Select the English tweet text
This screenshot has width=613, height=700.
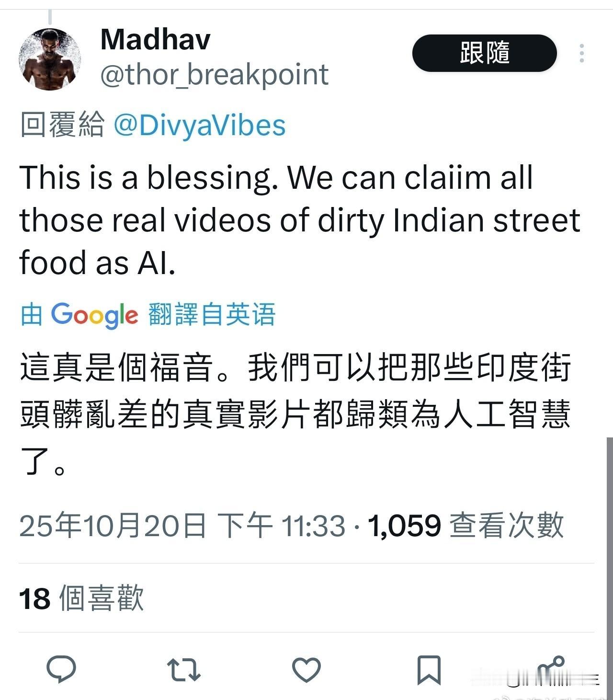click(x=300, y=220)
